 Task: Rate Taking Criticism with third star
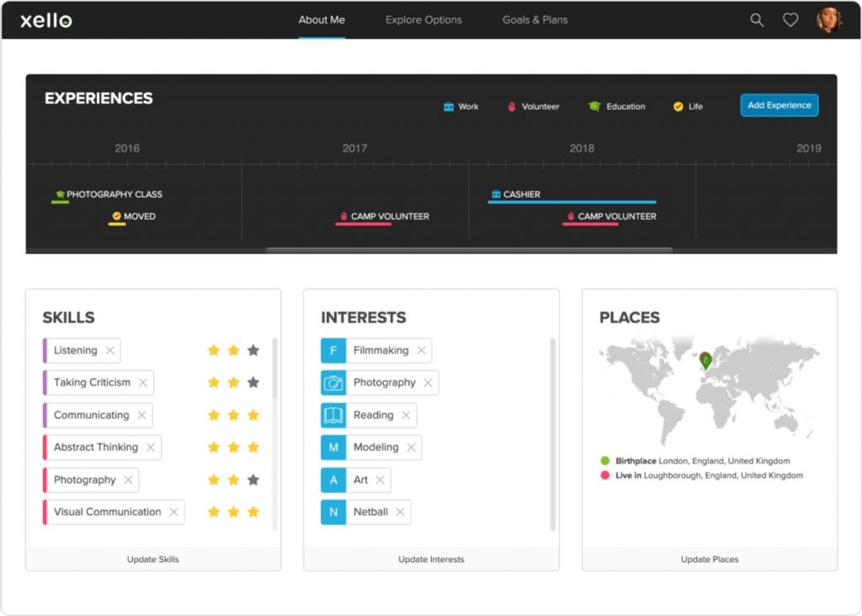(x=253, y=383)
